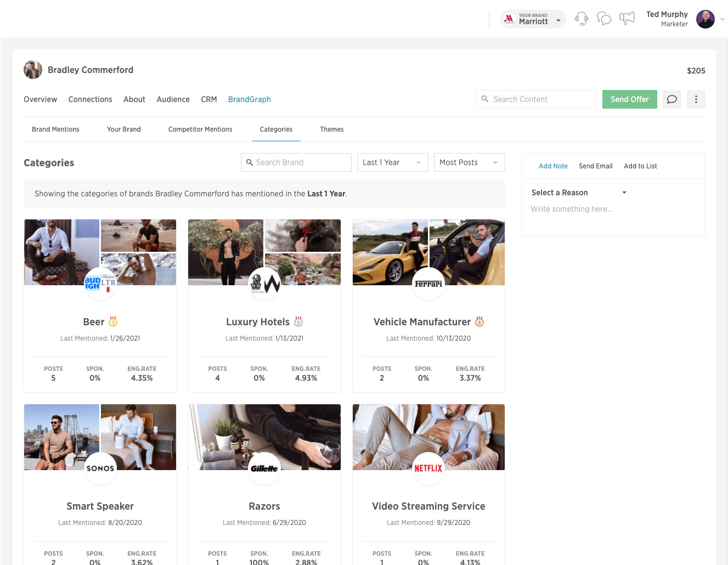Open the headset support icon

[581, 19]
